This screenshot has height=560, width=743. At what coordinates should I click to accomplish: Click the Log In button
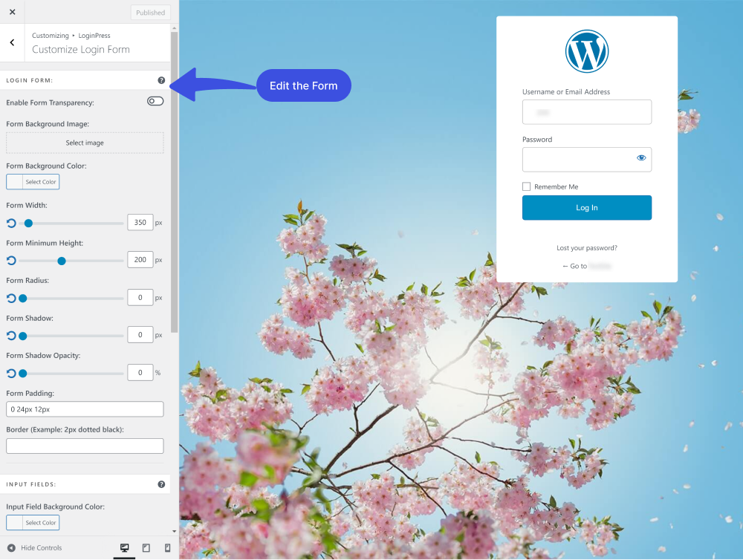click(x=587, y=207)
